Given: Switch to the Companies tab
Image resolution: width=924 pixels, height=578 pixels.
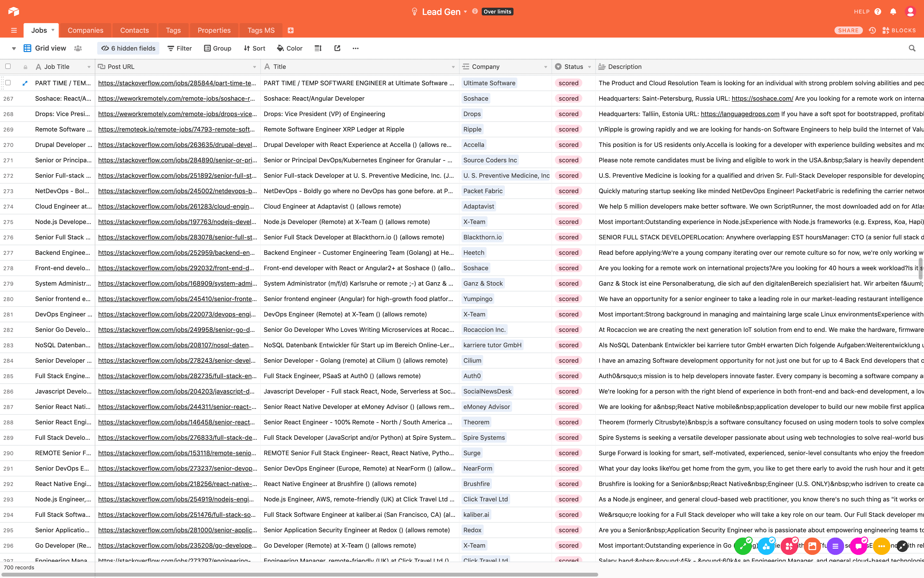Looking at the screenshot, I should [85, 30].
